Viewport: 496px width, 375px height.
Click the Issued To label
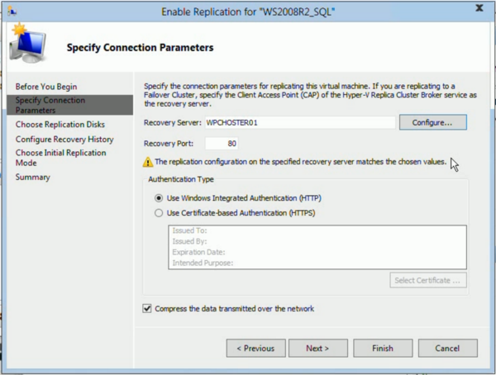click(190, 231)
